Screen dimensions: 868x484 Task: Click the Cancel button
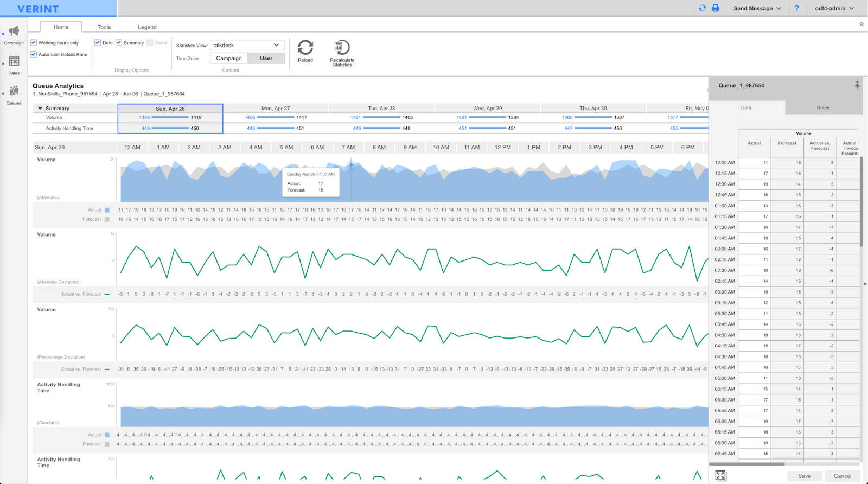click(843, 476)
